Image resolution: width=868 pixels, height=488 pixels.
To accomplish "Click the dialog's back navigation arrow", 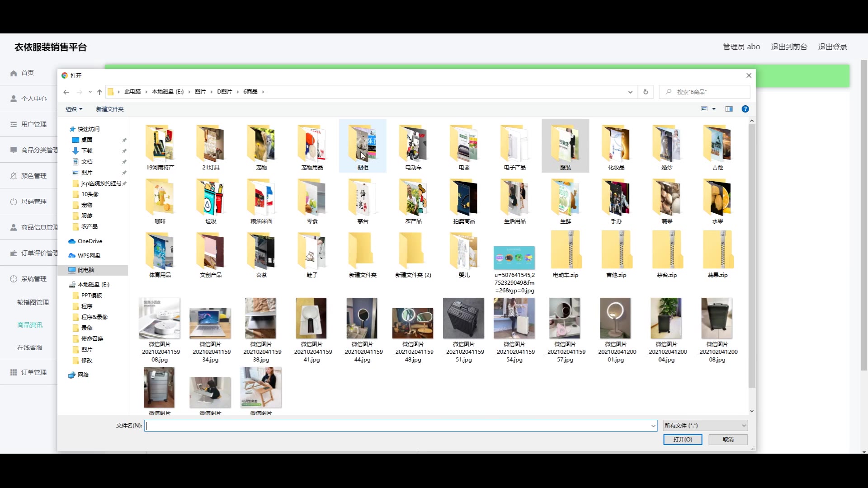I will pyautogui.click(x=66, y=92).
